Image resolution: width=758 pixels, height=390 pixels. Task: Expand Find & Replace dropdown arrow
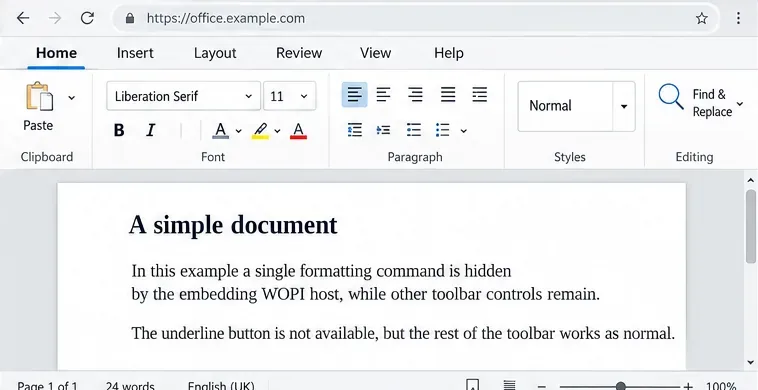(740, 104)
